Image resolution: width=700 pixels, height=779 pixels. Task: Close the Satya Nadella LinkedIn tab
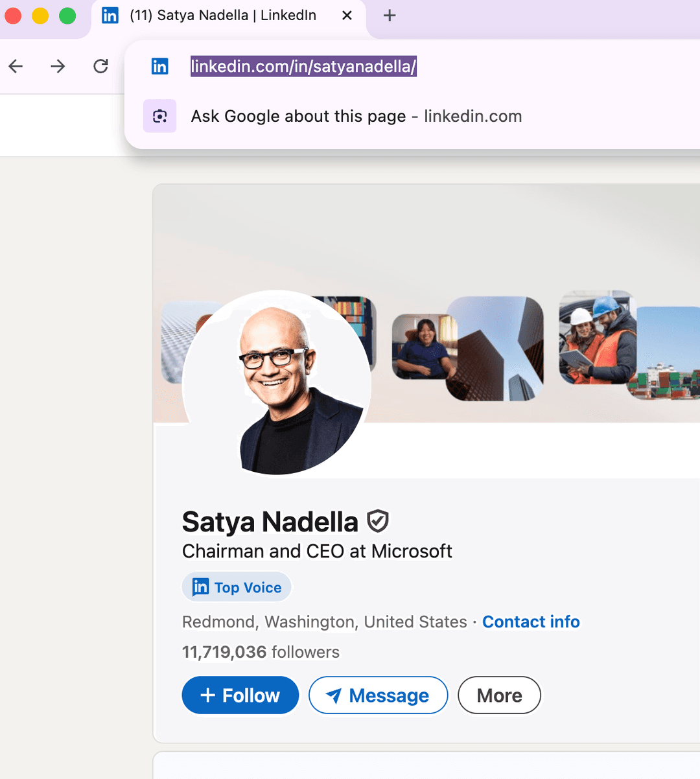pyautogui.click(x=347, y=16)
